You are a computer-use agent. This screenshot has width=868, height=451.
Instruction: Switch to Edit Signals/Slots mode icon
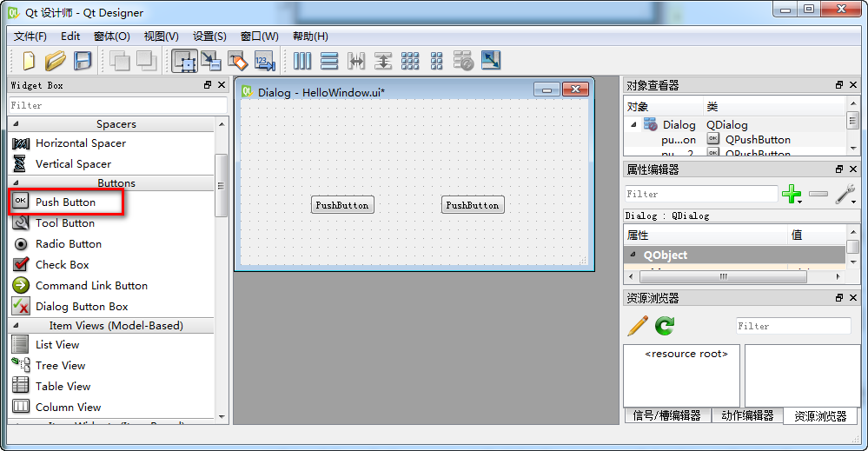(x=211, y=60)
